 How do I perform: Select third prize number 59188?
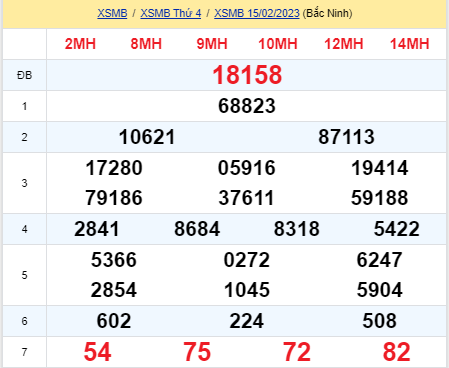379,198
